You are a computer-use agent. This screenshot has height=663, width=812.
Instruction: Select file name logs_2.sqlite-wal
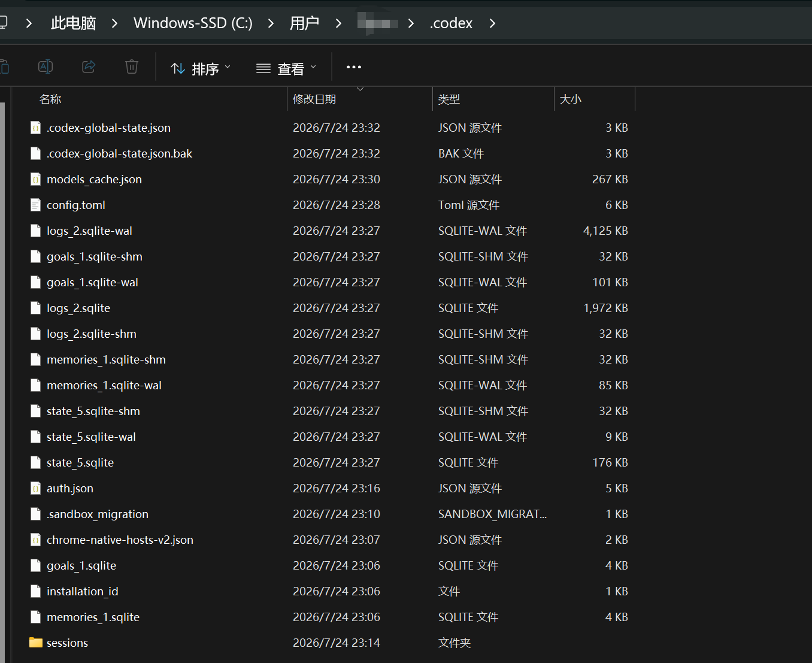tap(89, 231)
